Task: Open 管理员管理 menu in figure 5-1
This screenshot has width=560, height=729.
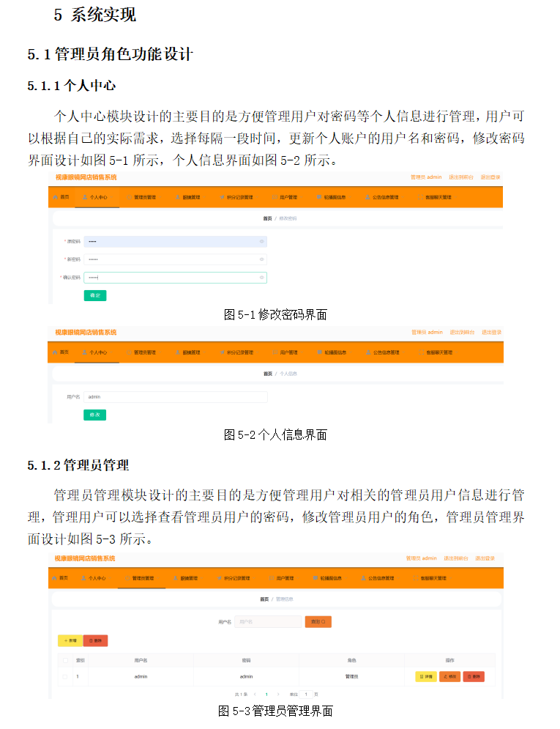Action: pyautogui.click(x=142, y=197)
